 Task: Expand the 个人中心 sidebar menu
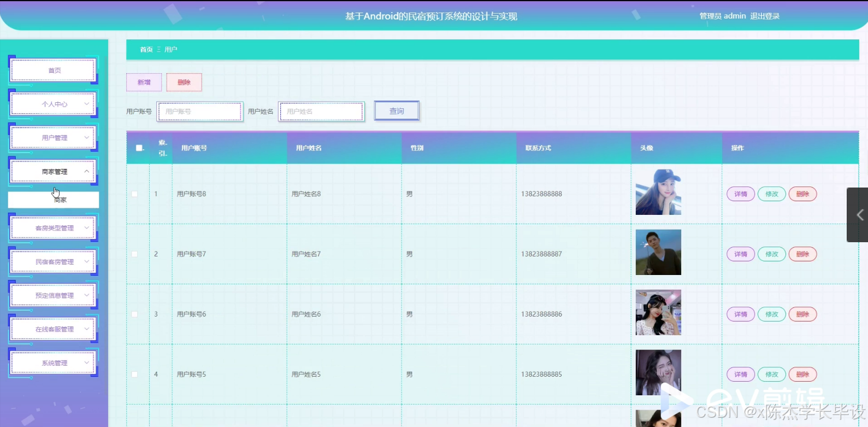tap(54, 104)
